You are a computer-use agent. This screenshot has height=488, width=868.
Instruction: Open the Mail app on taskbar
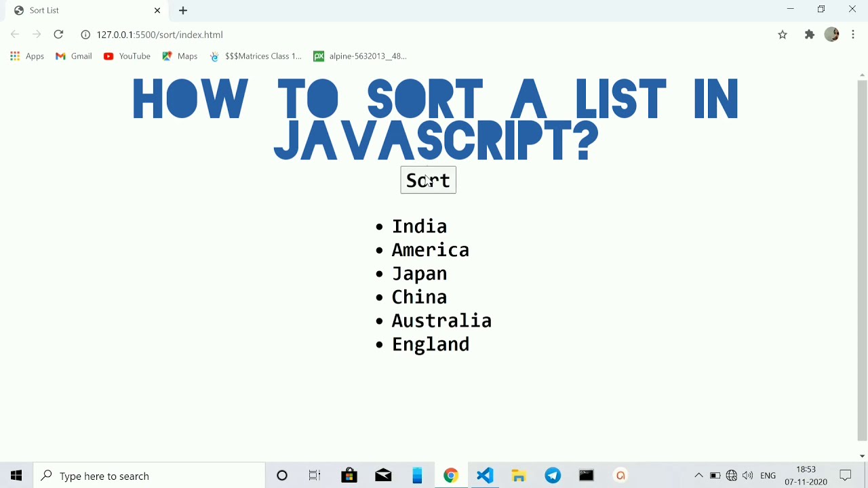(383, 476)
